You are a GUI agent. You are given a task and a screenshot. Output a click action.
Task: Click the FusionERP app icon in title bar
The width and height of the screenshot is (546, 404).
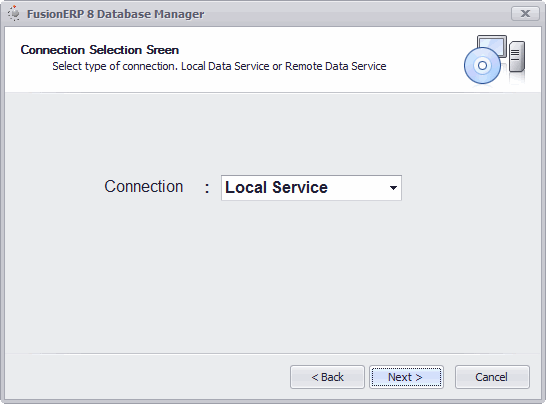(14, 13)
